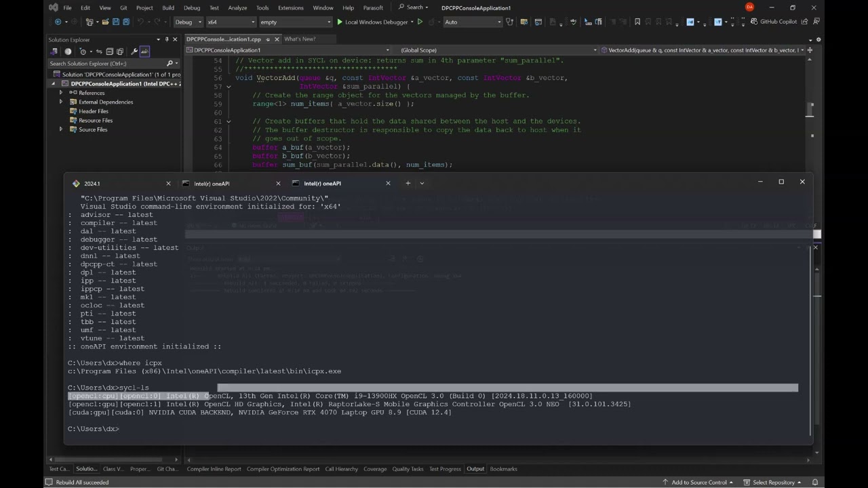Start debugging with the green play icon
Screen dimensions: 868x488
point(340,22)
